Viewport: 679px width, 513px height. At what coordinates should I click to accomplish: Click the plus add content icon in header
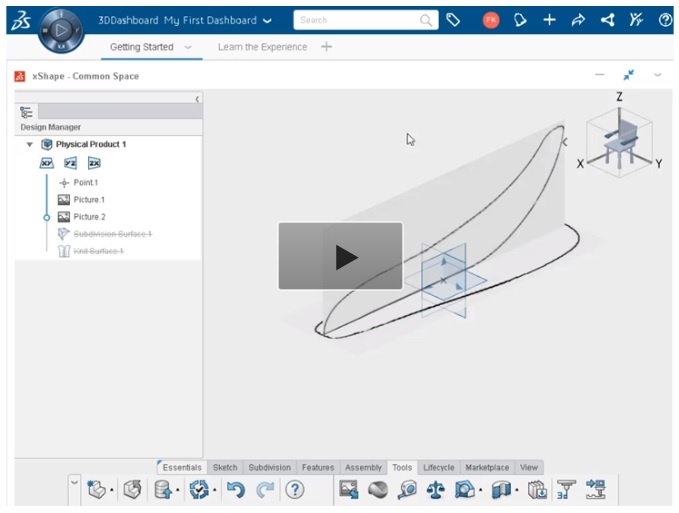click(549, 20)
